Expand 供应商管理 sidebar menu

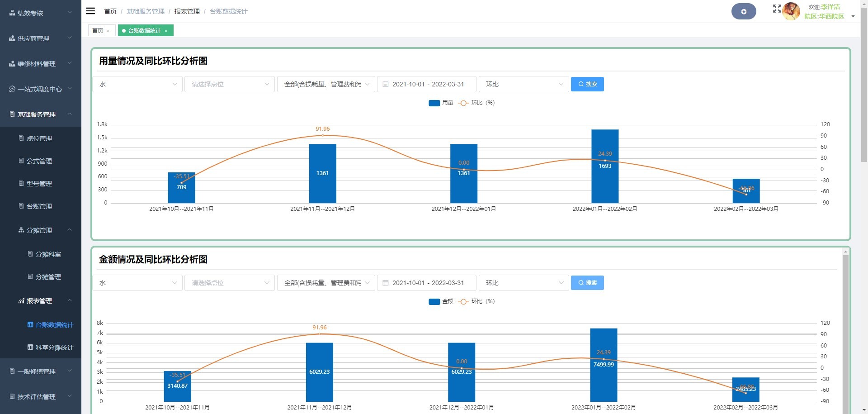coord(41,38)
